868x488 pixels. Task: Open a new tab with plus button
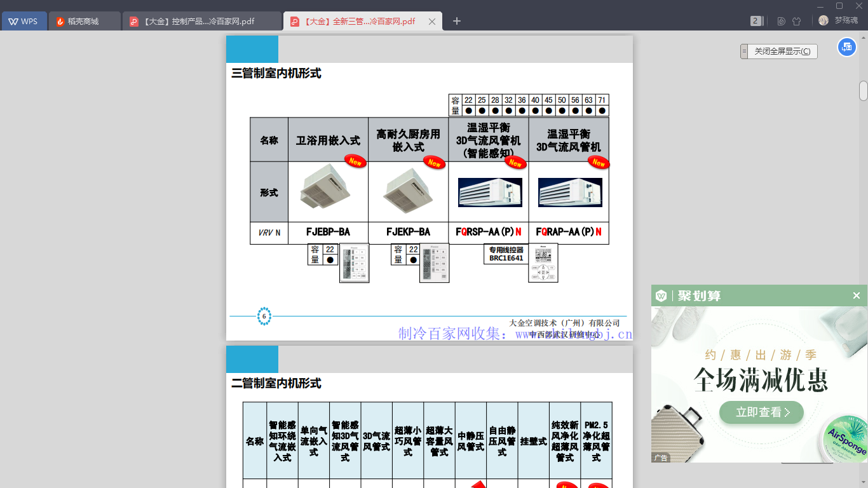(x=457, y=21)
